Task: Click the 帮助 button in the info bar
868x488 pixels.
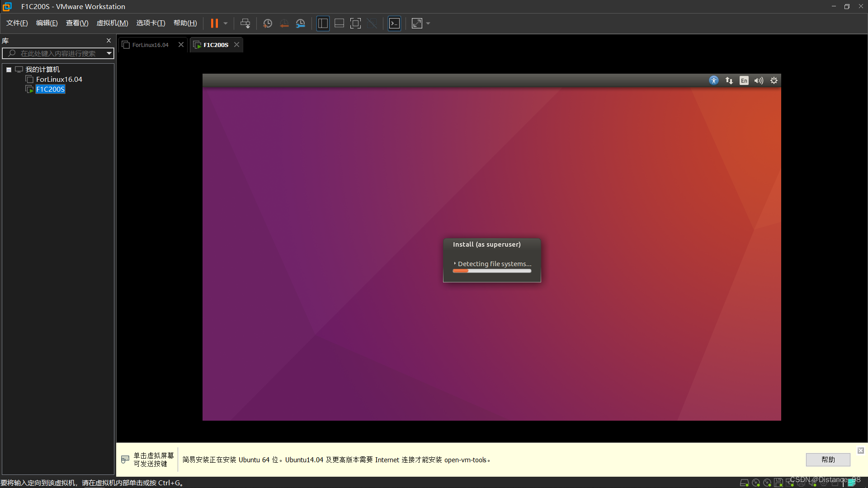Action: (x=828, y=460)
